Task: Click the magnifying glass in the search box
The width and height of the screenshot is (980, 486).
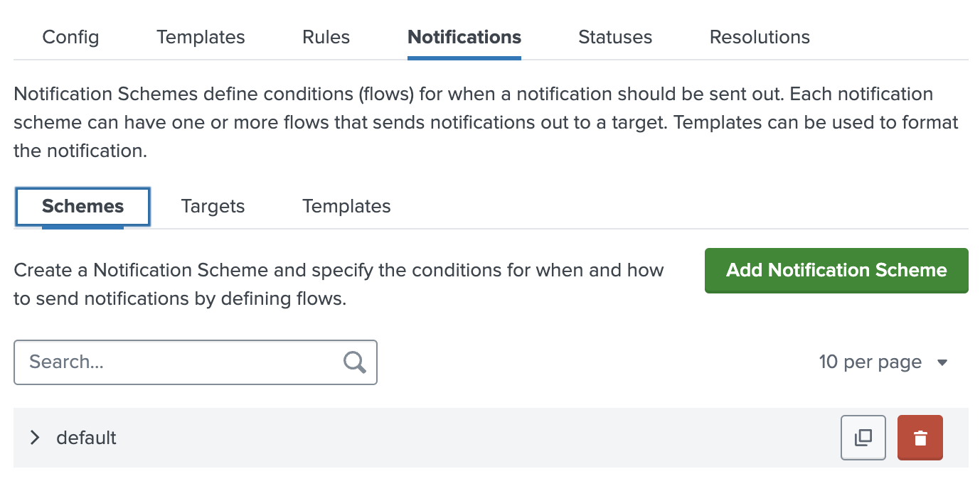Action: pyautogui.click(x=353, y=362)
